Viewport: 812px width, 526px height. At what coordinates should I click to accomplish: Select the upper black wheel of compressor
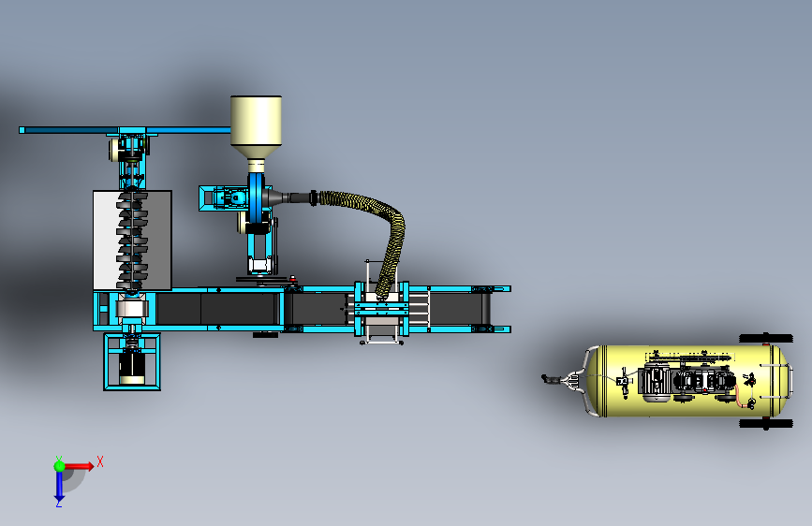tap(765, 339)
